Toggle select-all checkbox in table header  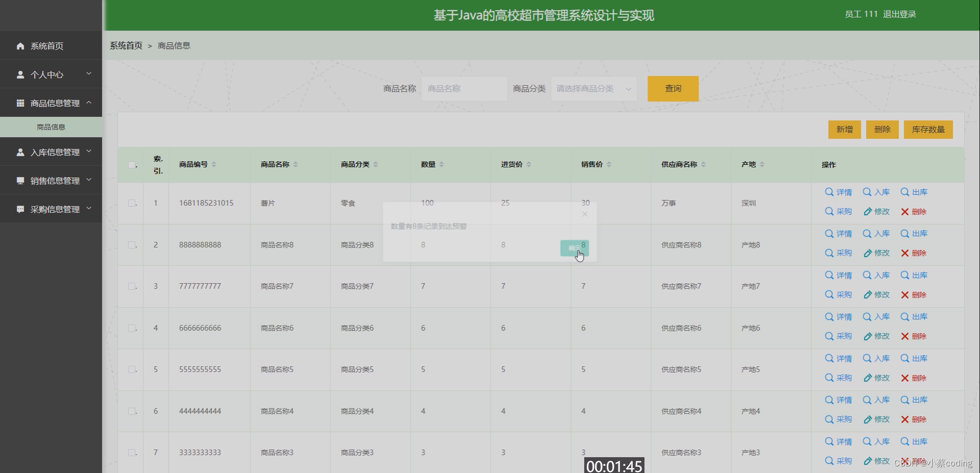tap(132, 165)
